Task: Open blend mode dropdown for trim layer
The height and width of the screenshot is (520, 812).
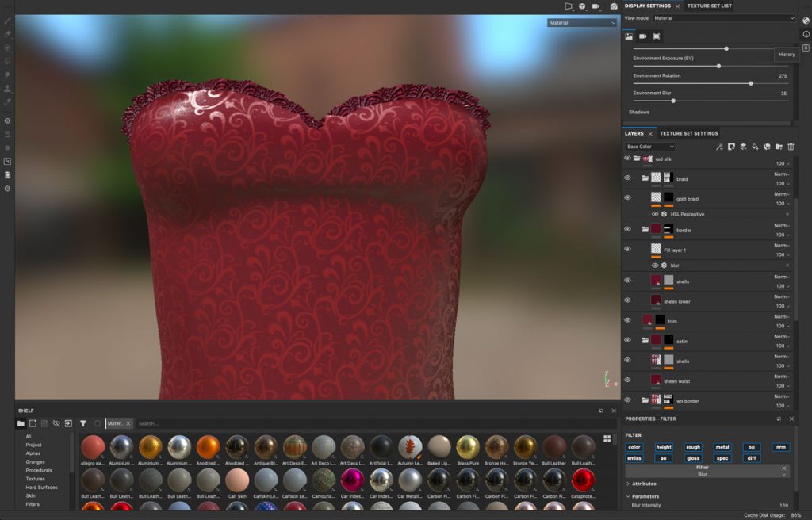Action: tap(781, 317)
